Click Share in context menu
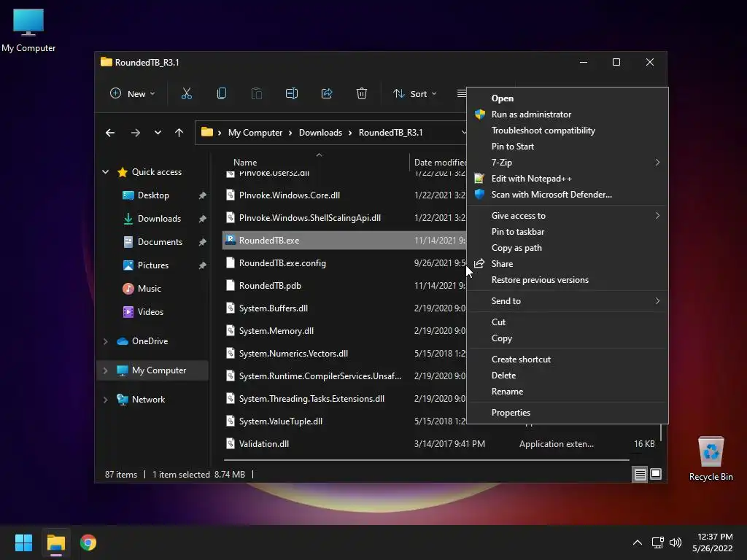 (568, 264)
